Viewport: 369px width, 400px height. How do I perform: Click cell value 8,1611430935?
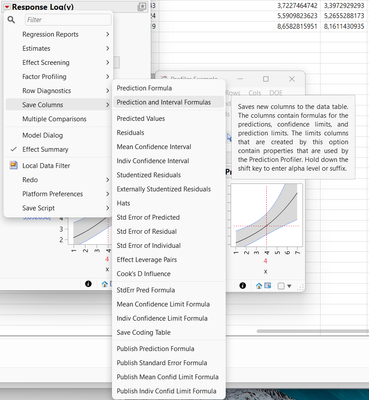coord(344,26)
